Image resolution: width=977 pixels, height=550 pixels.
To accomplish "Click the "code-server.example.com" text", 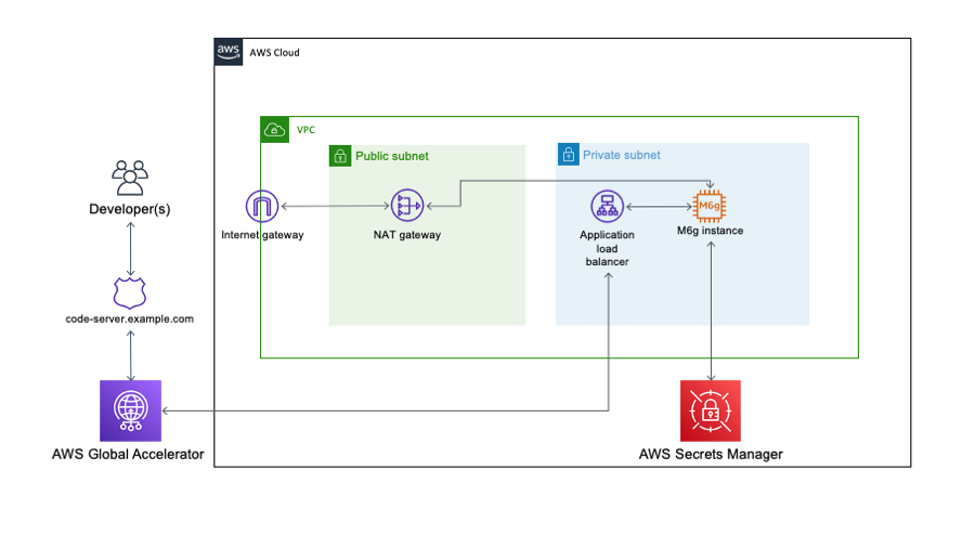I will pyautogui.click(x=130, y=319).
